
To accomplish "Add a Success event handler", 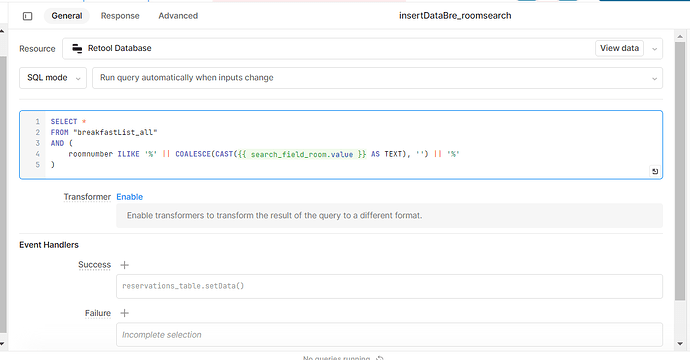I will coord(125,265).
